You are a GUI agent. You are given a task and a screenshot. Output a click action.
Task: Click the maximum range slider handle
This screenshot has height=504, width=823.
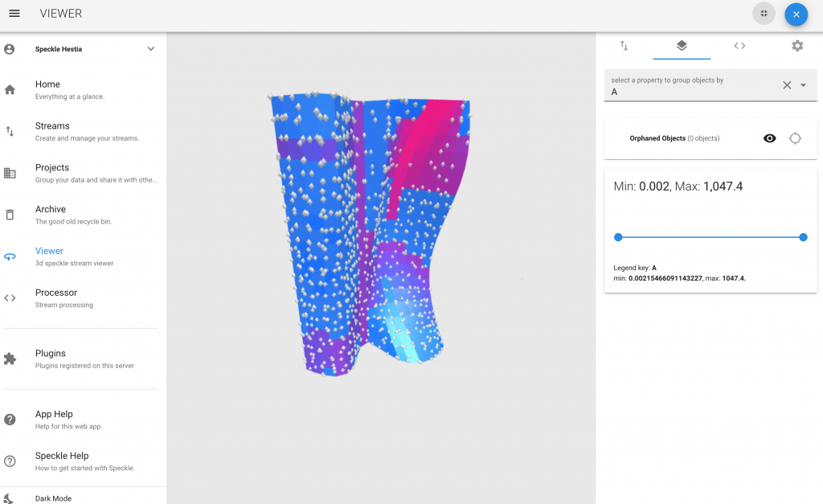point(803,237)
